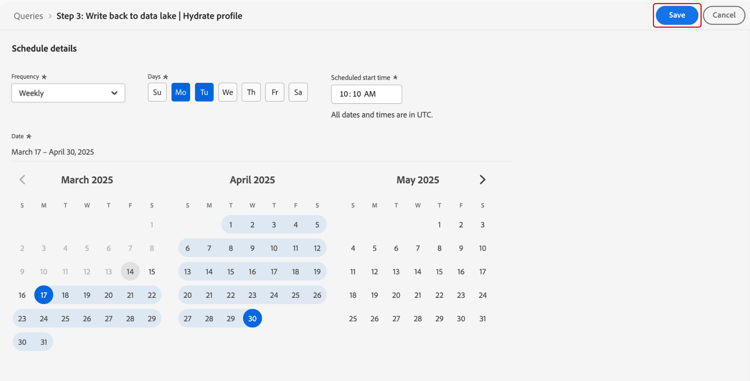Open the Frequency dropdown set to Weekly
The image size is (750, 381).
pos(68,93)
